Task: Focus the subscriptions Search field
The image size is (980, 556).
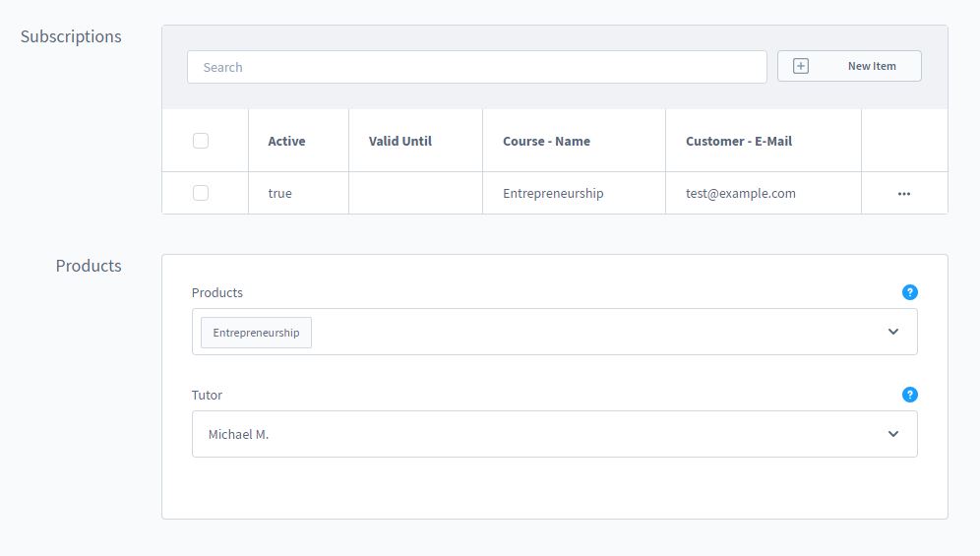Action: (476, 67)
